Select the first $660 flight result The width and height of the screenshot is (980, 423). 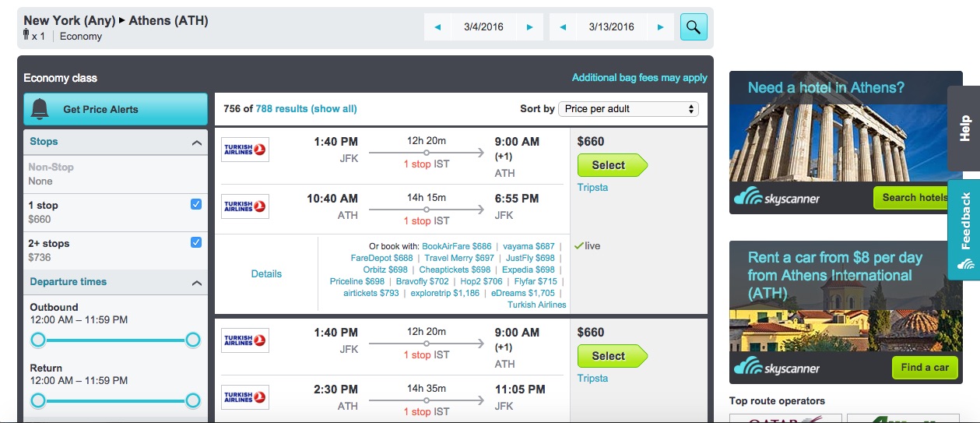612,165
